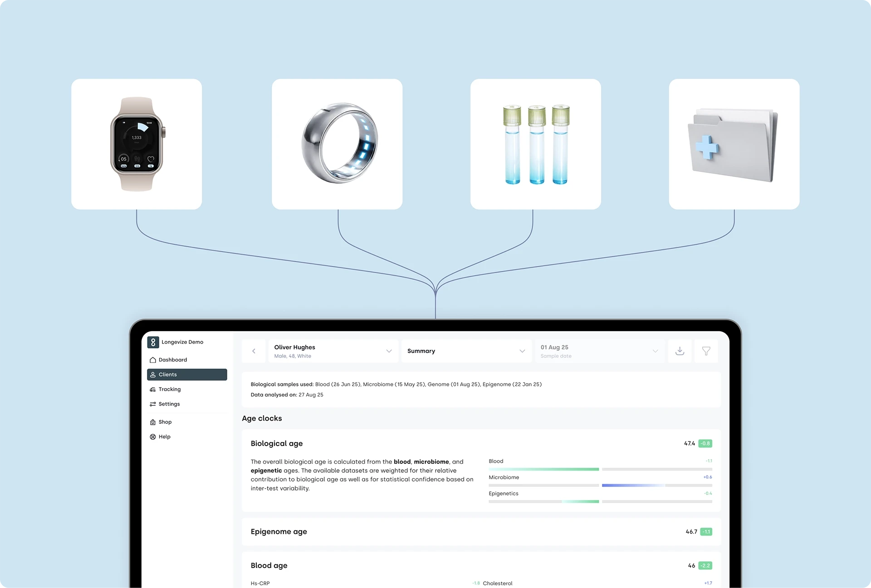Click the Microbiome contribution bar

tap(633, 485)
